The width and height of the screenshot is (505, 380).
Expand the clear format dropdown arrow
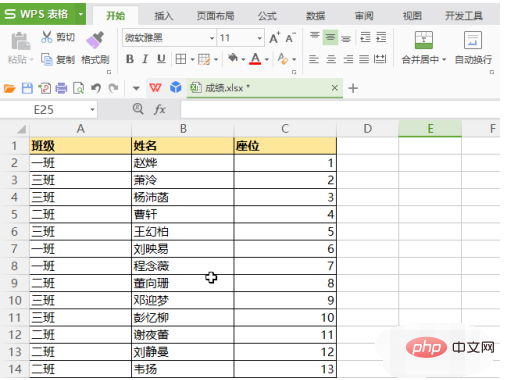(x=294, y=60)
